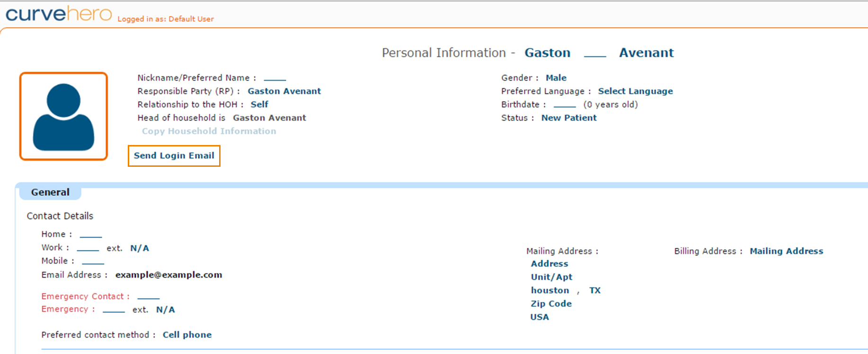Viewport: 868px width, 354px height.
Task: Change Billing Address value Mailing Address
Action: click(x=786, y=251)
